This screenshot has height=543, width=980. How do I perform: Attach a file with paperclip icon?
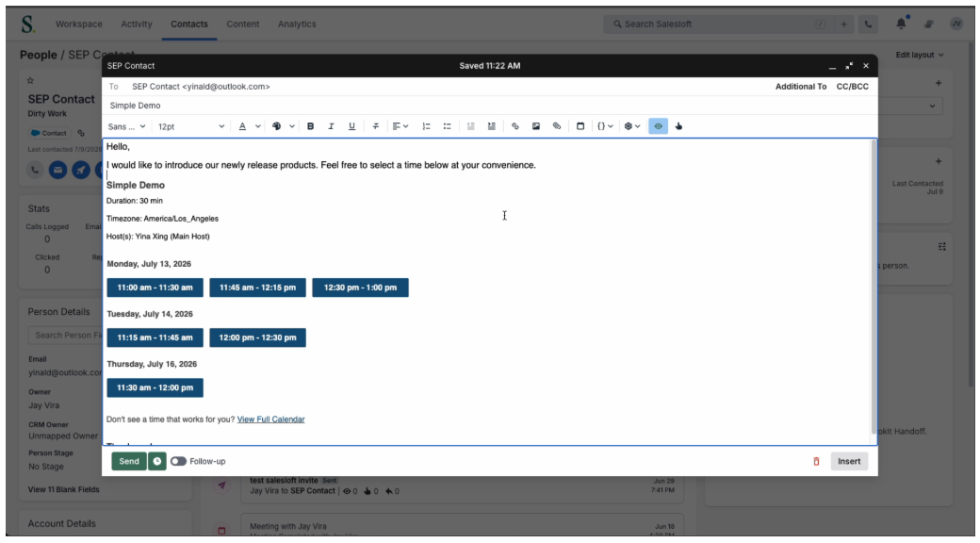coord(556,126)
